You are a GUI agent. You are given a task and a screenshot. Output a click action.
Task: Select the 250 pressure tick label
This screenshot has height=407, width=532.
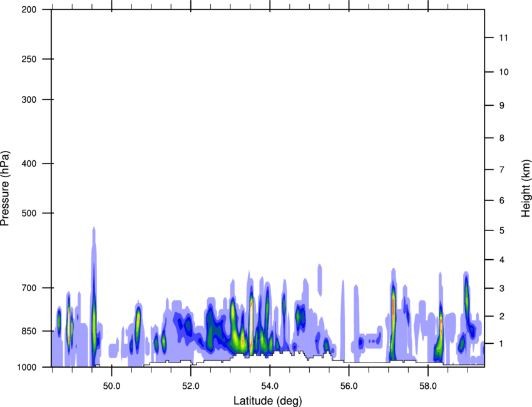tap(29, 59)
